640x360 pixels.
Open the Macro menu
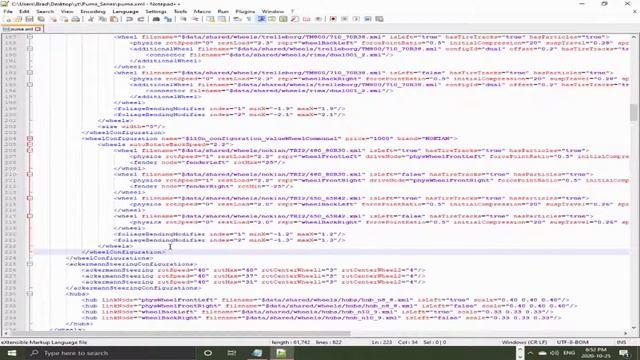point(202,11)
